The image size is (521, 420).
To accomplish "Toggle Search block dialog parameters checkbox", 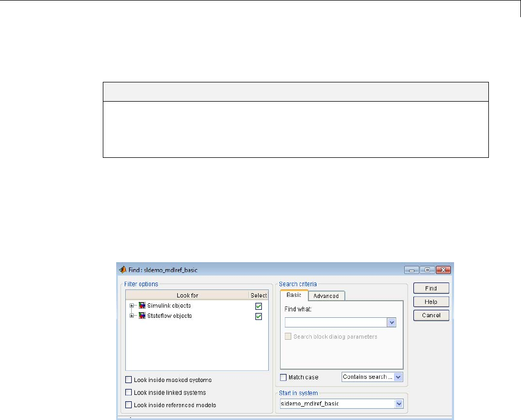I will [288, 337].
